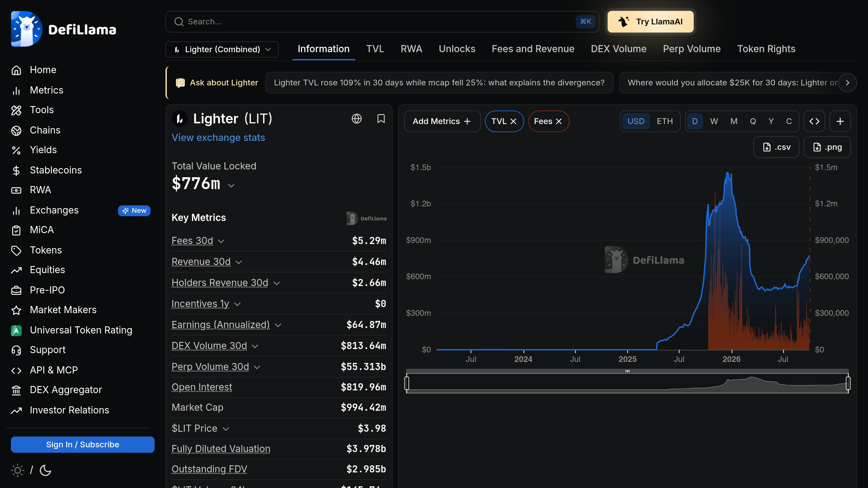Image resolution: width=868 pixels, height=488 pixels.
Task: Switch to light theme sun icon
Action: [x=18, y=470]
